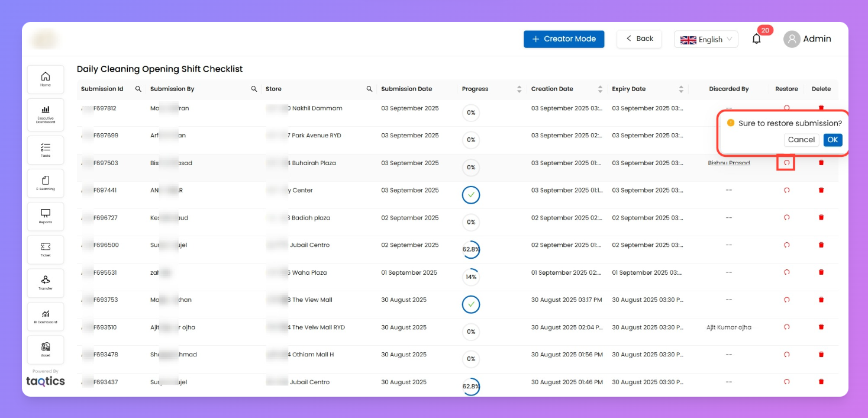Open the English language dropdown

click(x=706, y=39)
